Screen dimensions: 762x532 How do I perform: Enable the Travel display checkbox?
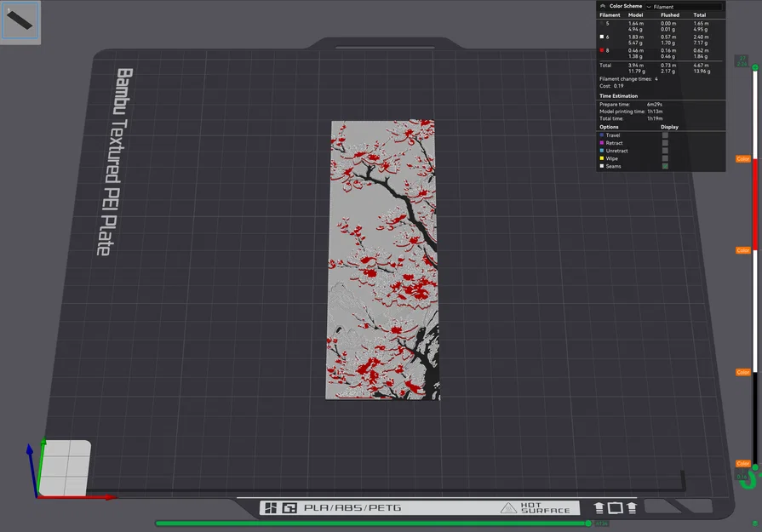pyautogui.click(x=665, y=135)
